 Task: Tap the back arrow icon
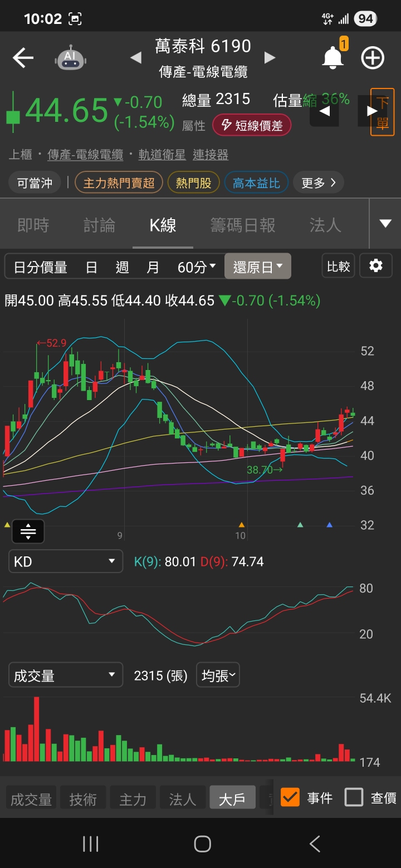(23, 58)
